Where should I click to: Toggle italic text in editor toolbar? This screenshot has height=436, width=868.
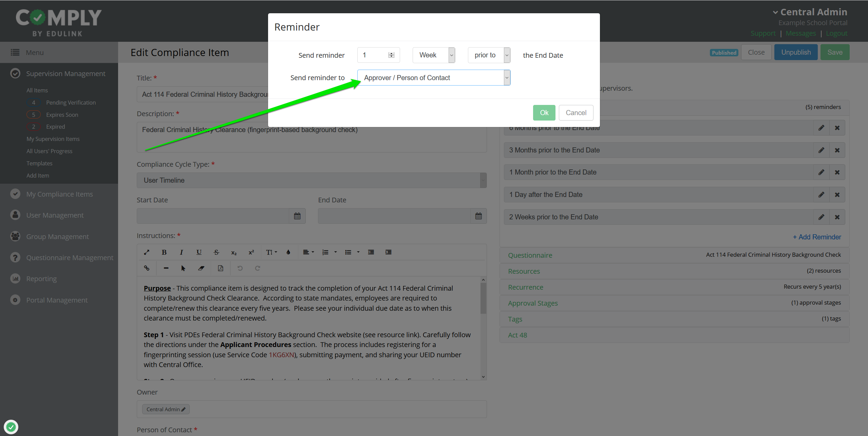click(182, 252)
